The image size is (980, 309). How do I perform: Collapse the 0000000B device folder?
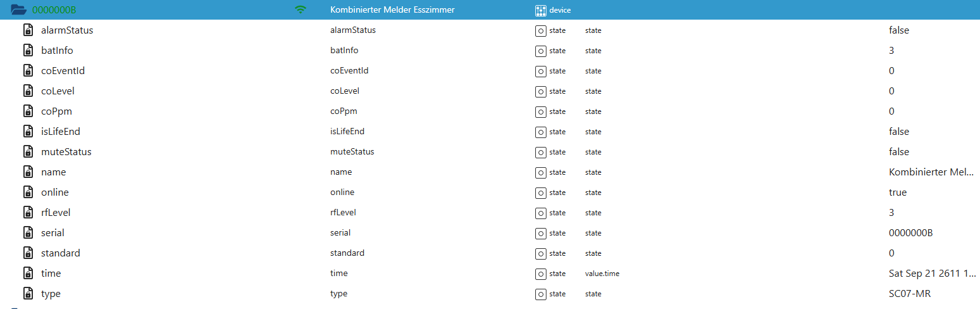point(18,9)
